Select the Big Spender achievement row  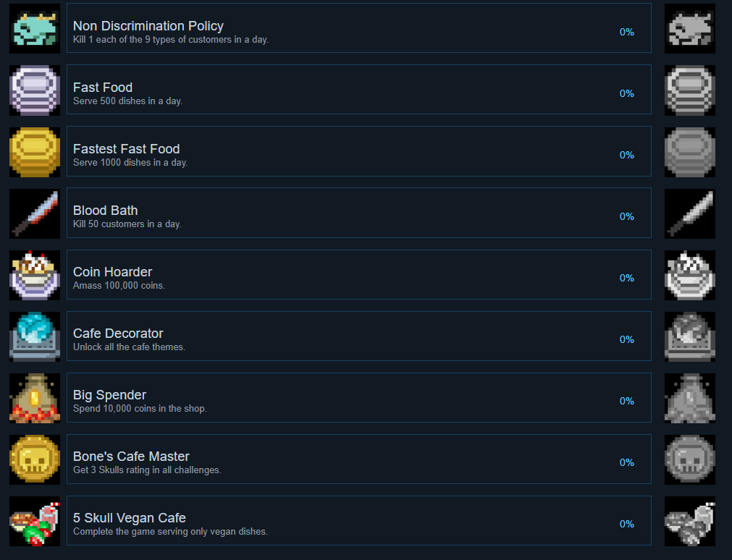point(358,398)
